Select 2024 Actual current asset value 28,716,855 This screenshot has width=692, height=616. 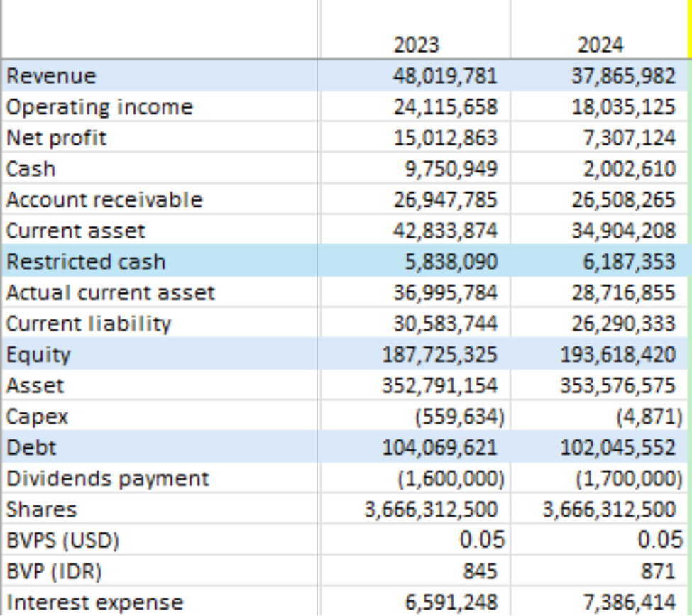point(600,293)
